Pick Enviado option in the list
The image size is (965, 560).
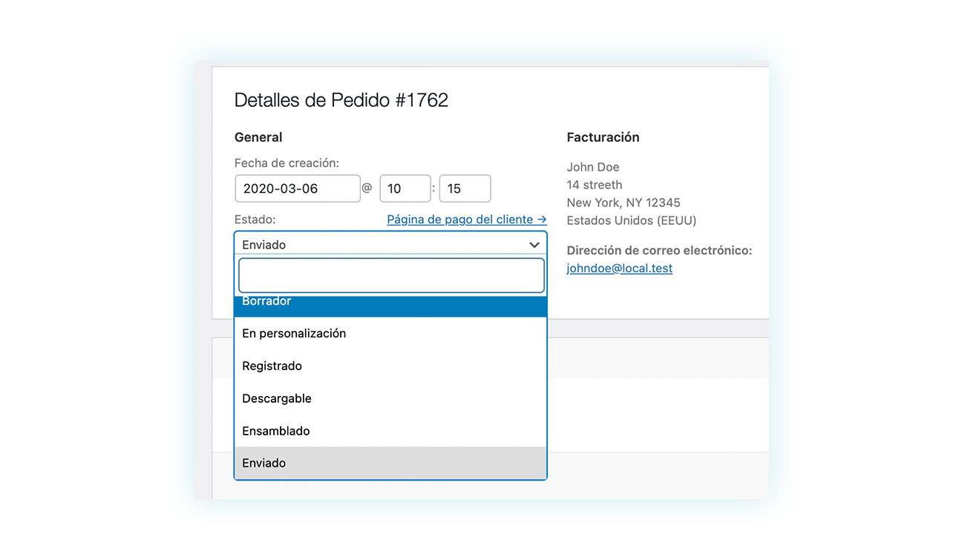390,463
